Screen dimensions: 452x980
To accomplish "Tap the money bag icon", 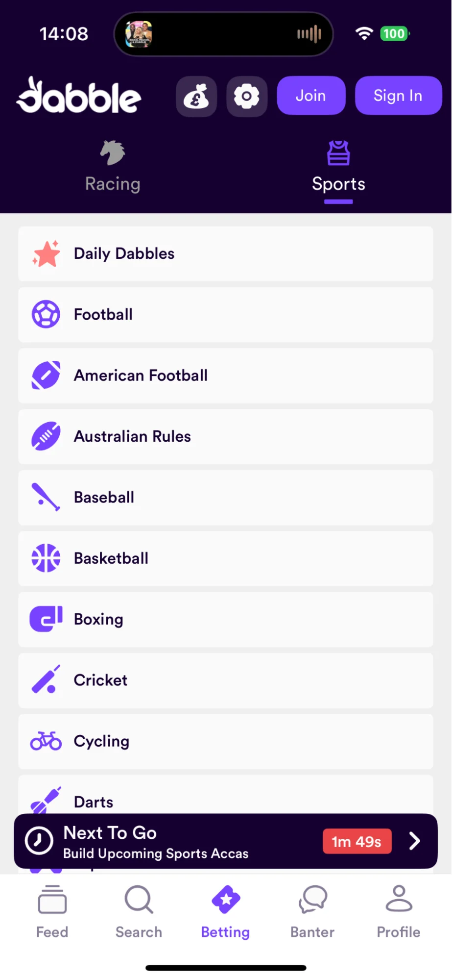I will click(196, 97).
